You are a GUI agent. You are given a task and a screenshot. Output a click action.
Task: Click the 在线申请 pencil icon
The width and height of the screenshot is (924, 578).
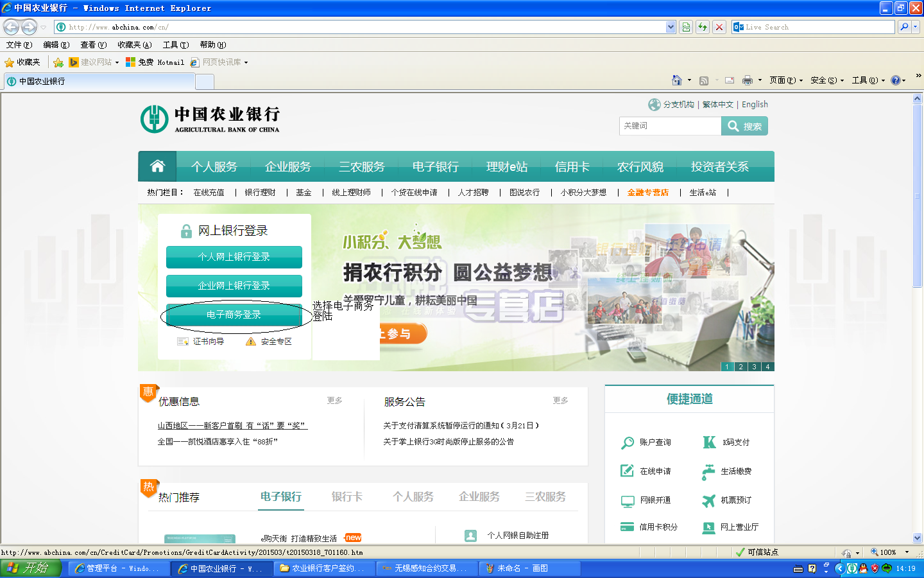pos(627,471)
